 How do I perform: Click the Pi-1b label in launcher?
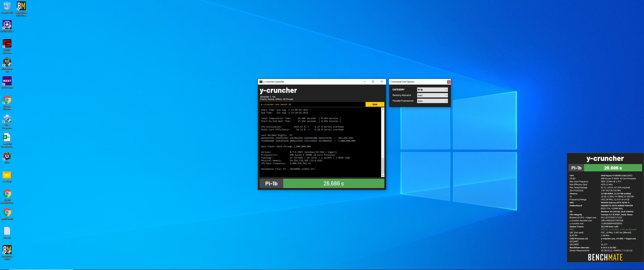[271, 183]
